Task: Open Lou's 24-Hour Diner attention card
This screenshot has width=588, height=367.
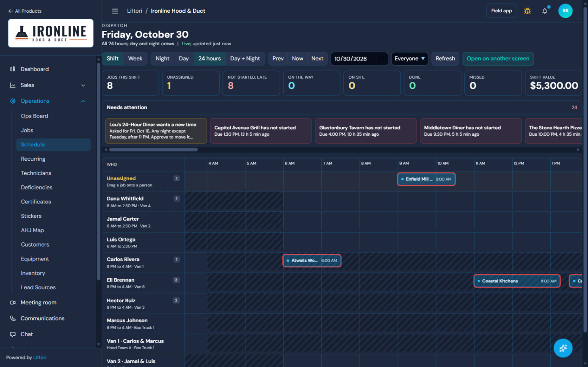Action: coord(156,131)
